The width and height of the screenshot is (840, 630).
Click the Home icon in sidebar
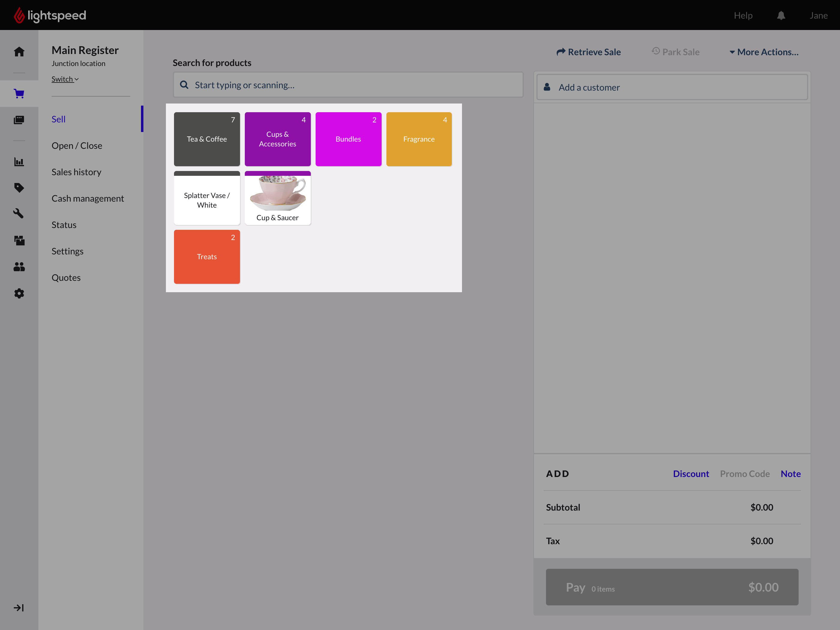point(19,52)
